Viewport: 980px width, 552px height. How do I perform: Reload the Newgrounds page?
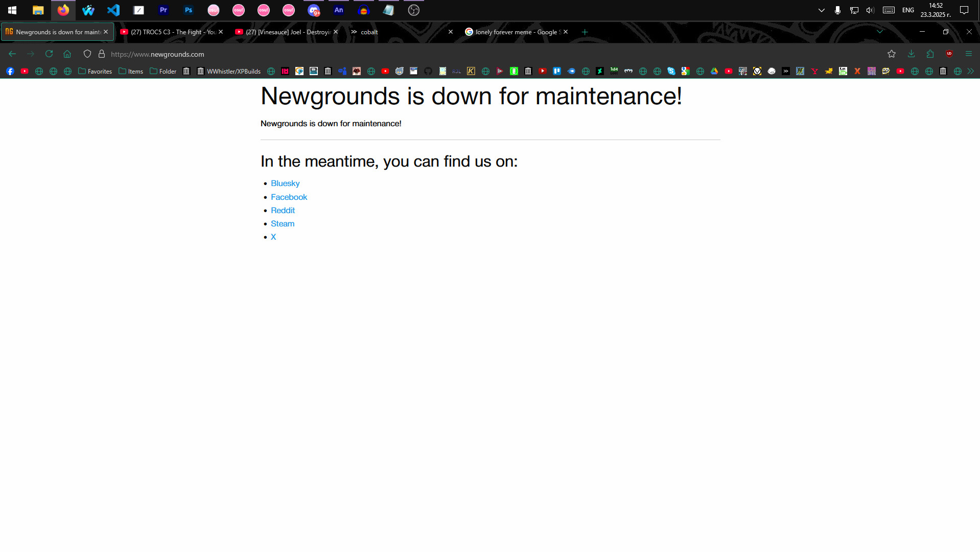[x=49, y=54]
